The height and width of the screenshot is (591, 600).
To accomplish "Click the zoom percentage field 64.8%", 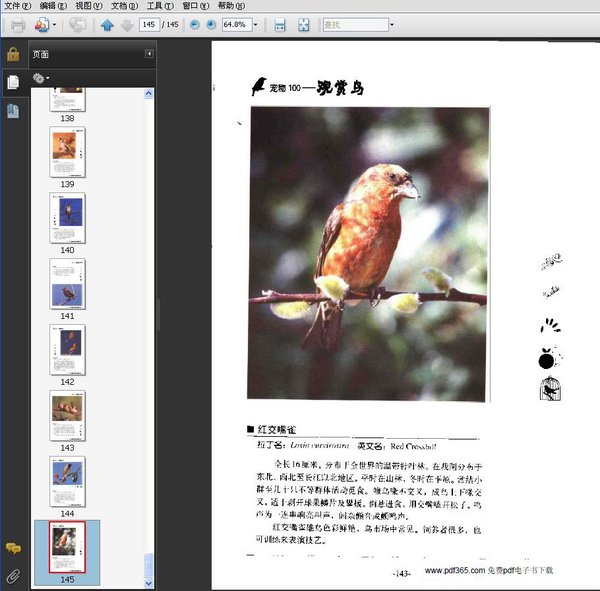I will (236, 25).
